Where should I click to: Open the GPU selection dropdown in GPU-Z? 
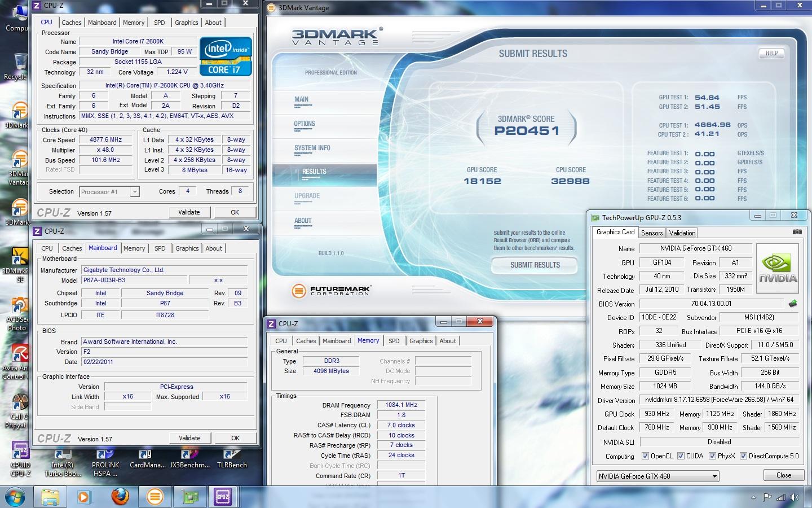[657, 476]
